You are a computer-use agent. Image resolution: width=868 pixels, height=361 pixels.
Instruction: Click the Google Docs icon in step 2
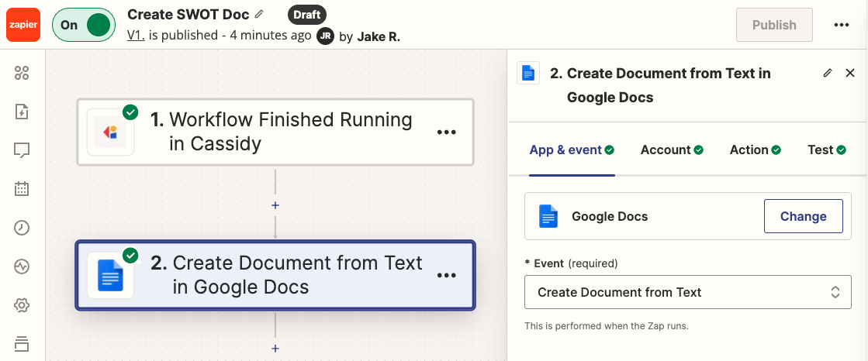tap(110, 275)
